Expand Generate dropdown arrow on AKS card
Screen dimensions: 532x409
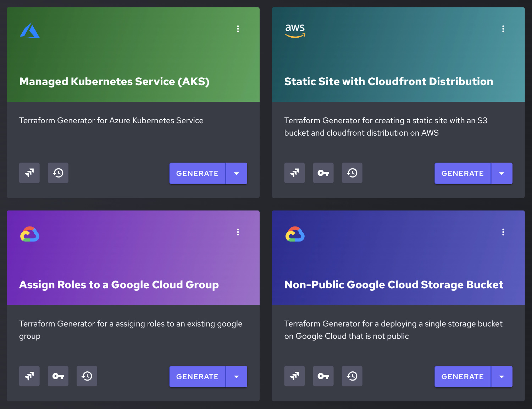(237, 173)
